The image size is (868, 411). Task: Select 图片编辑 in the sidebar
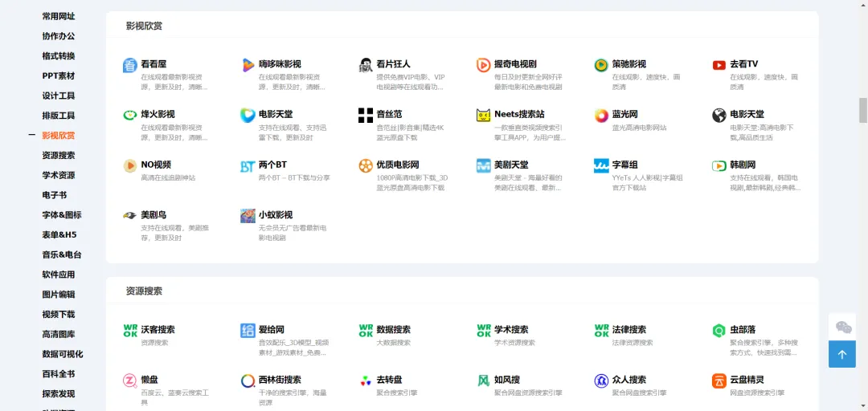59,295
